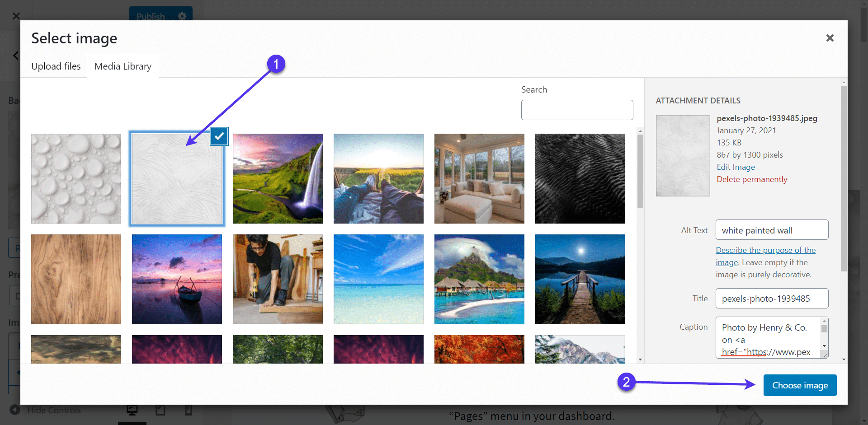Select the Title field showing pexels-photo-1939485

[772, 298]
